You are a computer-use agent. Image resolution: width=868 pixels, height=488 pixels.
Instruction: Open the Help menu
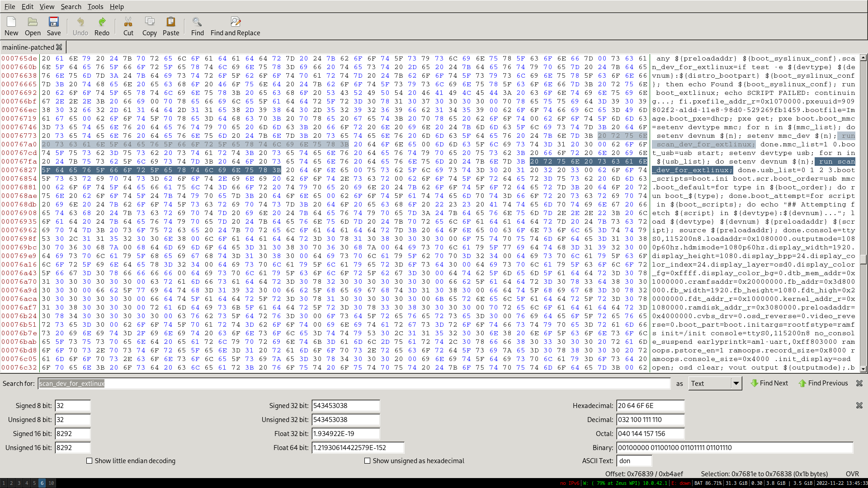117,6
